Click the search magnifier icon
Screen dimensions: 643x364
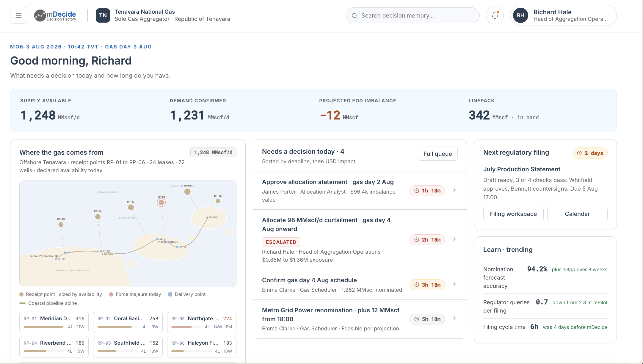click(355, 16)
